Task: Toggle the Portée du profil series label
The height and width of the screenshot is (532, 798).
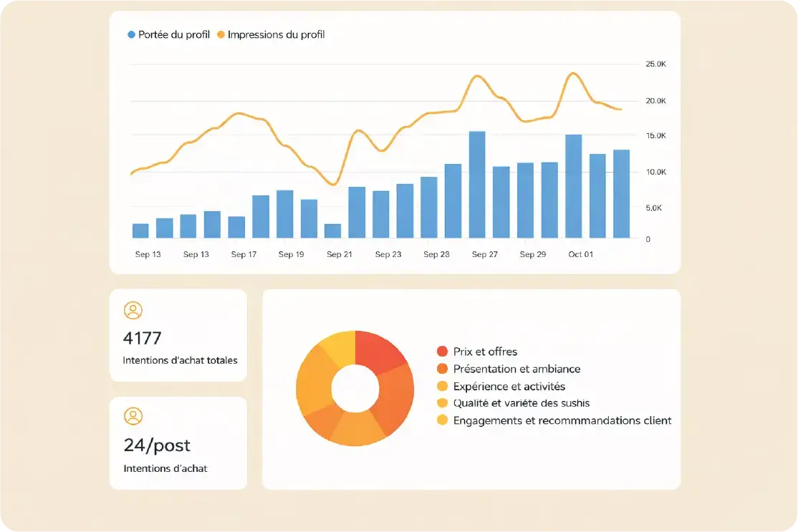Action: pyautogui.click(x=174, y=34)
